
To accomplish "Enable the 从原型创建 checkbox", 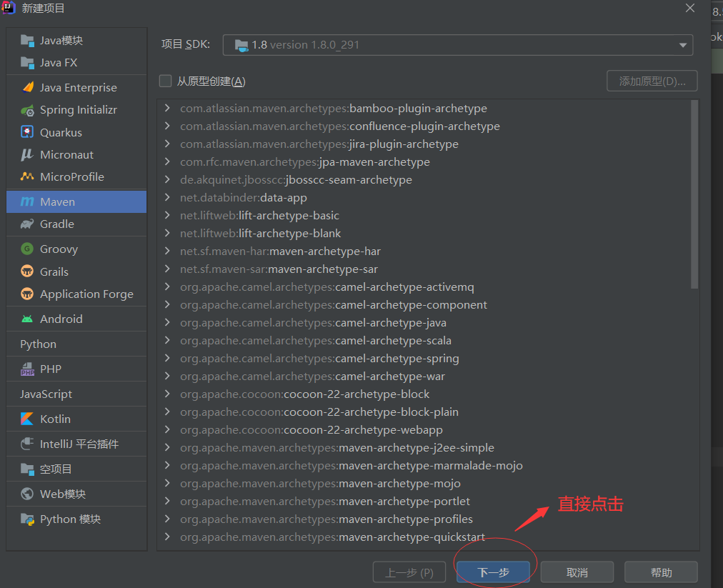I will (x=165, y=81).
